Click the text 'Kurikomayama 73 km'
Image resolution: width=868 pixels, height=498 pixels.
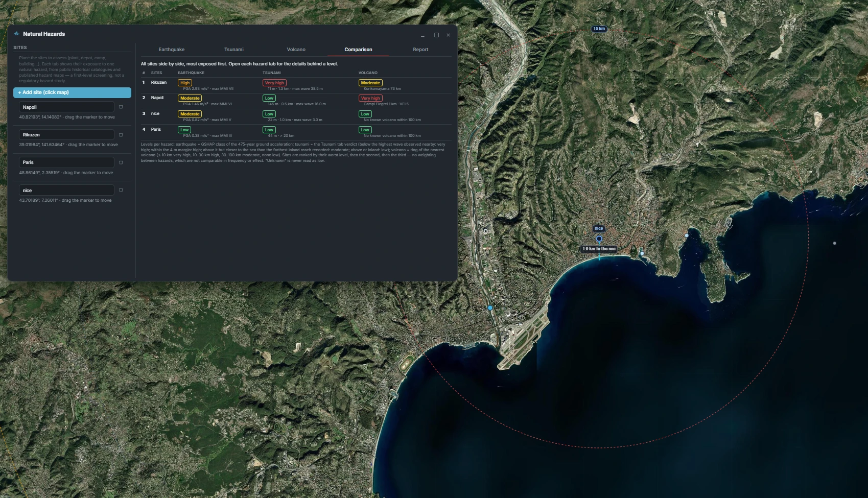point(382,88)
